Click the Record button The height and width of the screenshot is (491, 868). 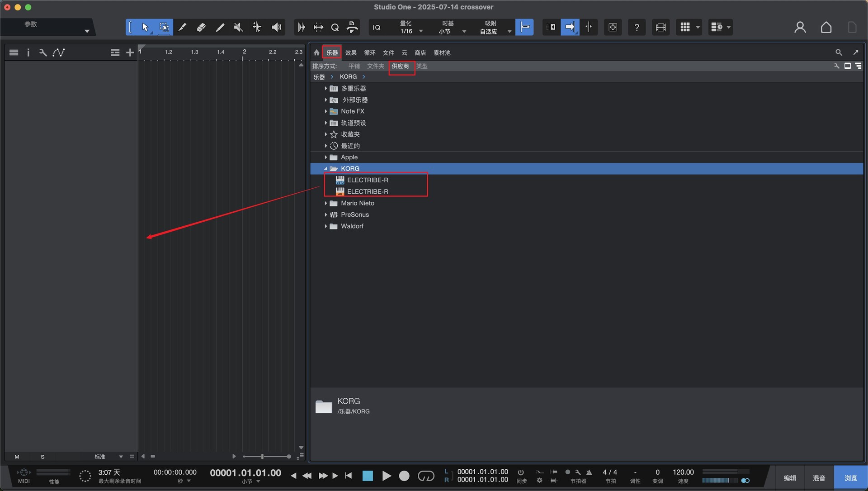[x=404, y=476]
